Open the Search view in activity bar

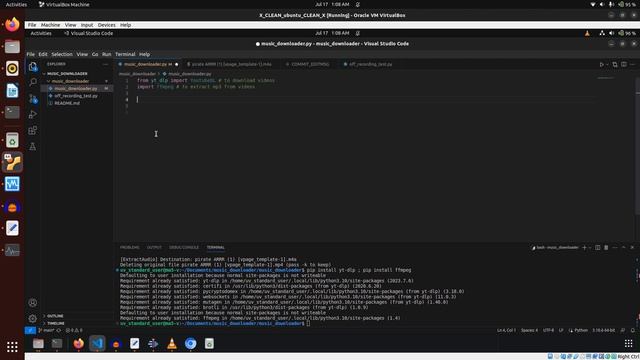[x=33, y=82]
